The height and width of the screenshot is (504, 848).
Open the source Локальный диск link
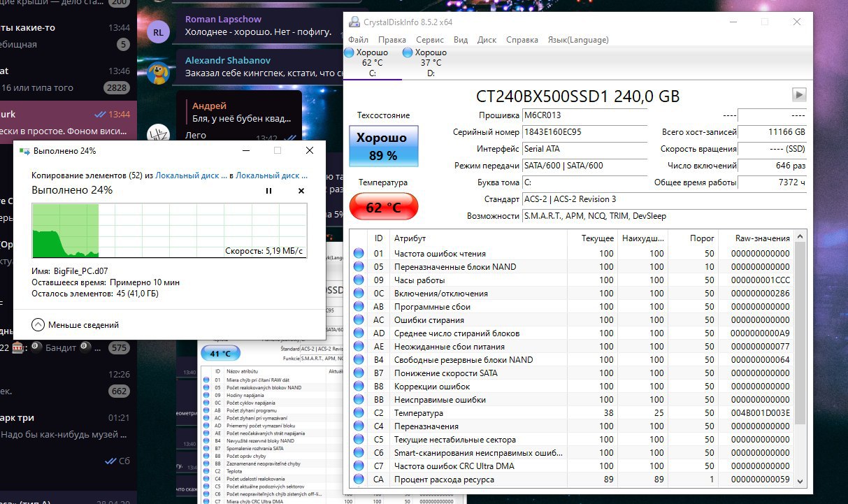pos(191,175)
